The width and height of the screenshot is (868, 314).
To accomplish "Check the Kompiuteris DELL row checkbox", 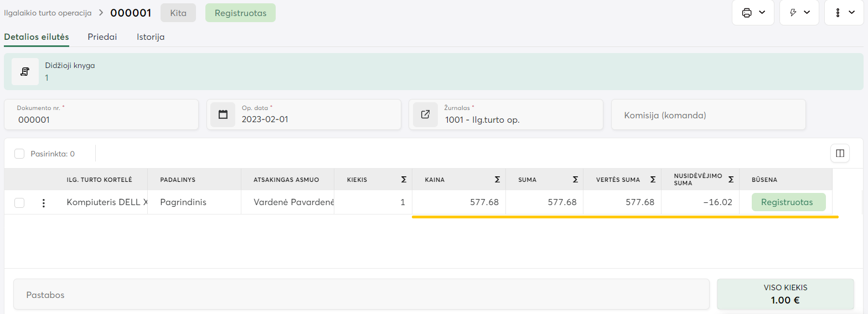I will click(19, 203).
